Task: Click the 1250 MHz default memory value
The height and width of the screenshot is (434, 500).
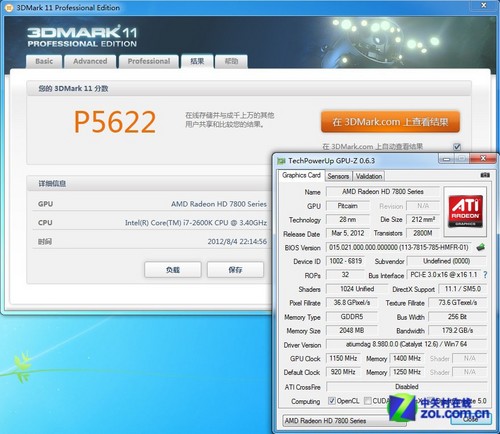Action: 407,372
